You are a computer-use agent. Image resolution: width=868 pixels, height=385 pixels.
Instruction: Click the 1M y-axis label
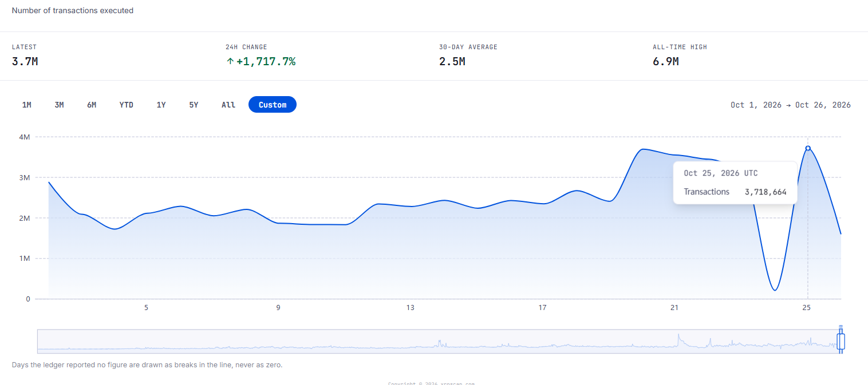tap(24, 259)
